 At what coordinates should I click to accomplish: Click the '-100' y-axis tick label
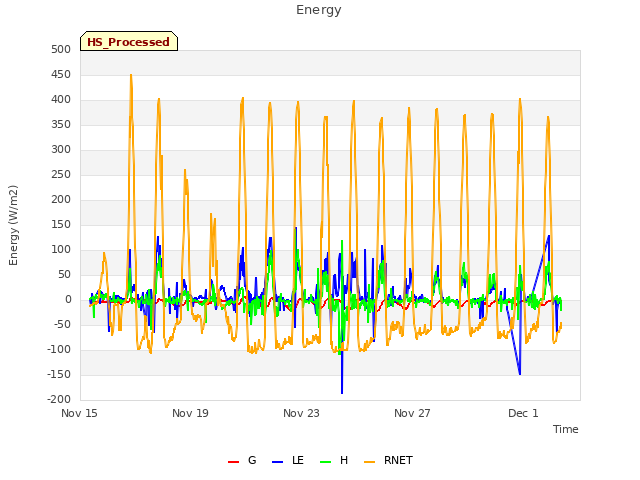(x=59, y=350)
